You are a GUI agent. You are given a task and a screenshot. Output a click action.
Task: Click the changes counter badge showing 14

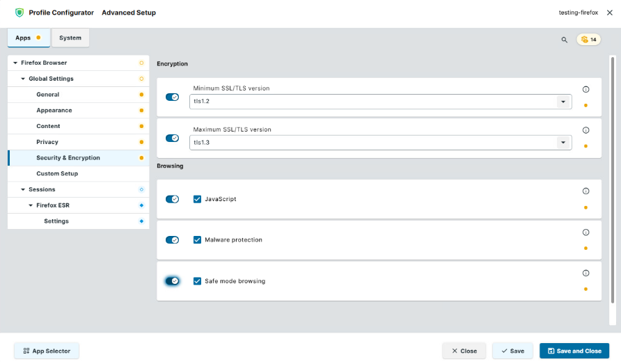click(x=588, y=40)
